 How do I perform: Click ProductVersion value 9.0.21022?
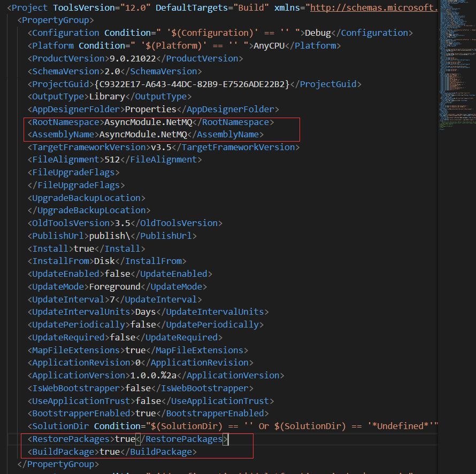tap(132, 59)
